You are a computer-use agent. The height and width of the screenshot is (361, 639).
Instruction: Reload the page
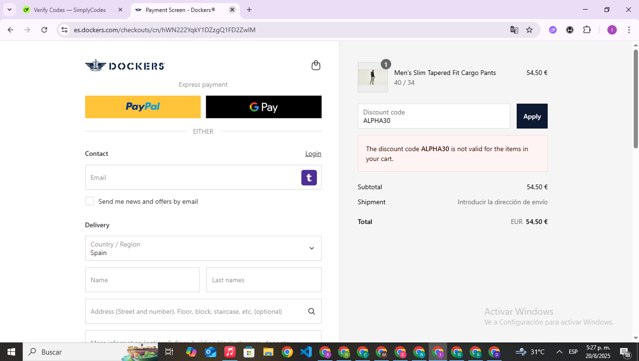[44, 30]
